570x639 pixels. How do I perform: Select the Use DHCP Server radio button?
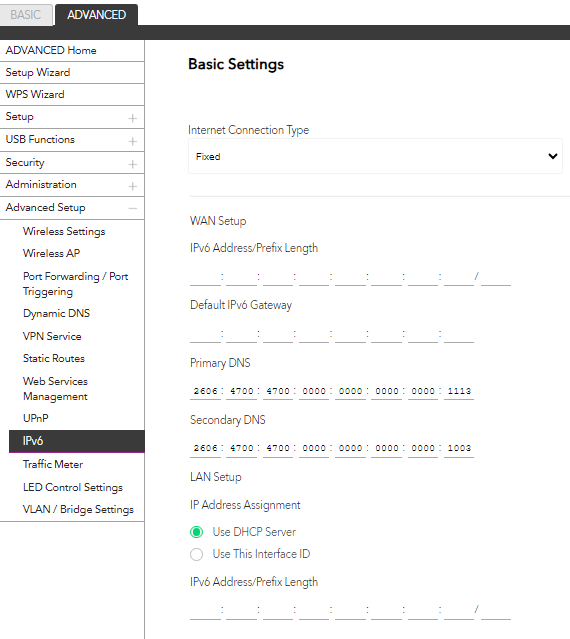tap(196, 532)
